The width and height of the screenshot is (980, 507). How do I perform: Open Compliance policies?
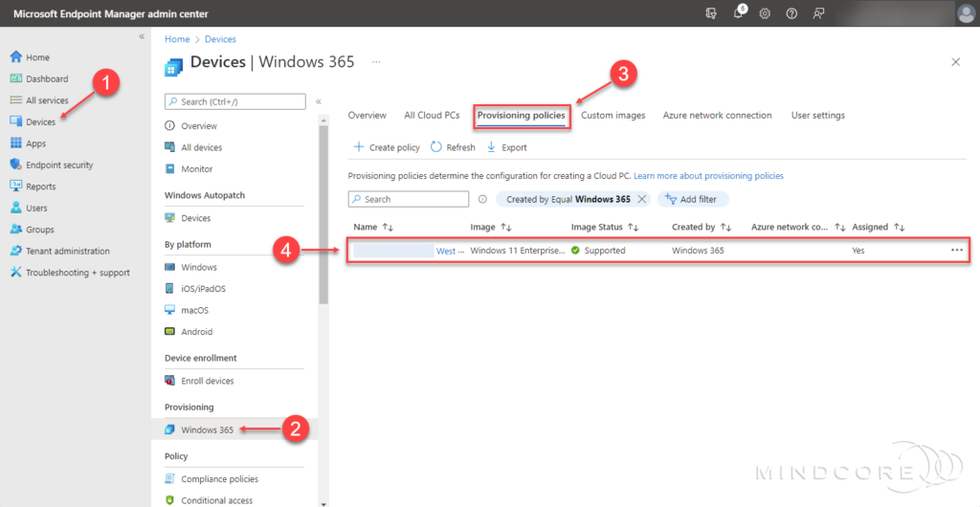tap(219, 479)
